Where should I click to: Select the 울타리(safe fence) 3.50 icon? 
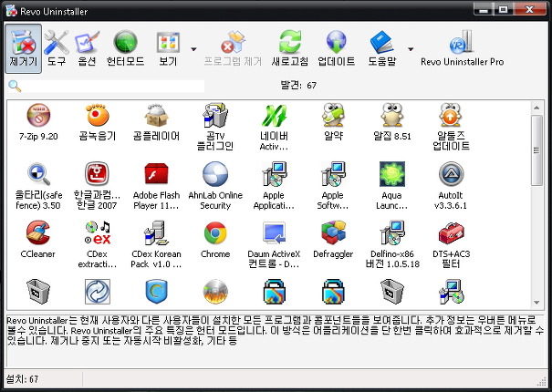[38, 174]
